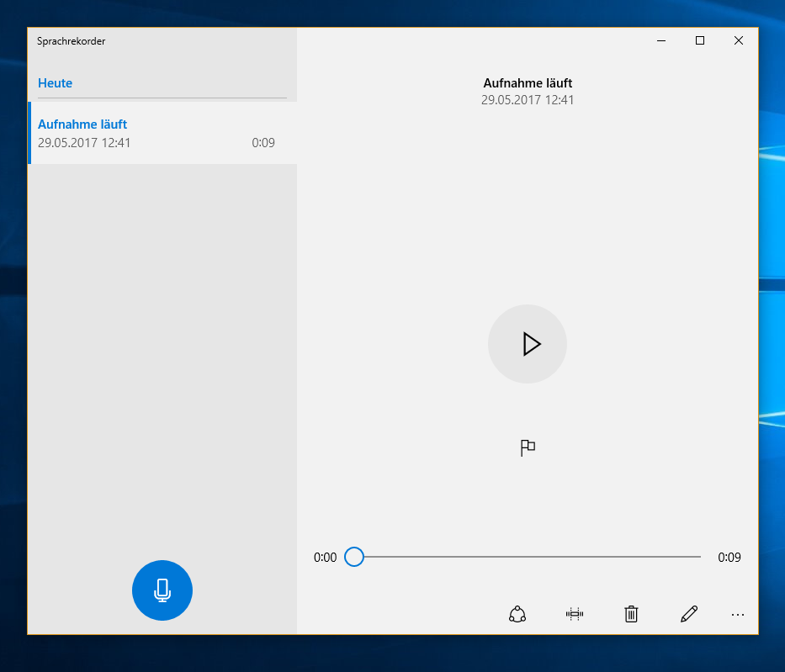This screenshot has width=785, height=672.
Task: Click the 0:00 elapsed time label
Action: coord(326,558)
